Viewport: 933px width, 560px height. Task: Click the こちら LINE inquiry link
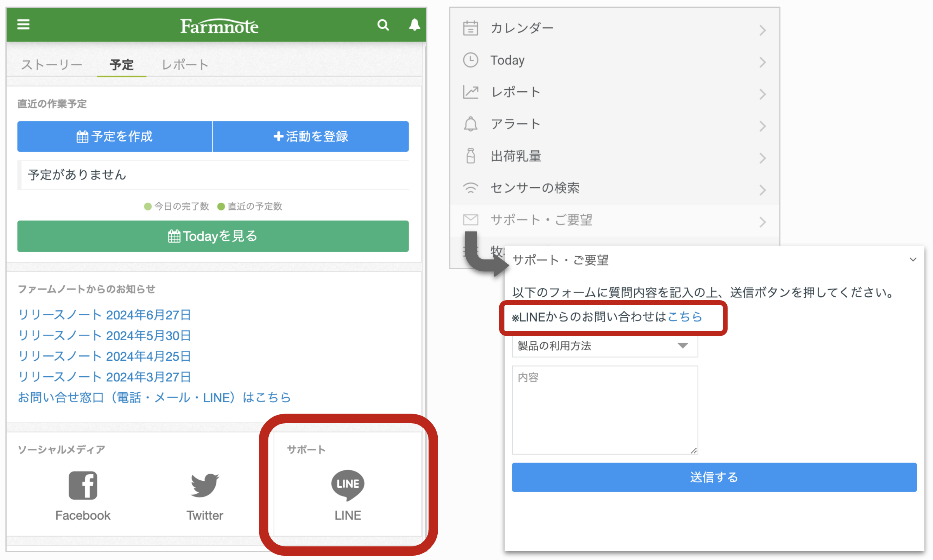pos(685,317)
